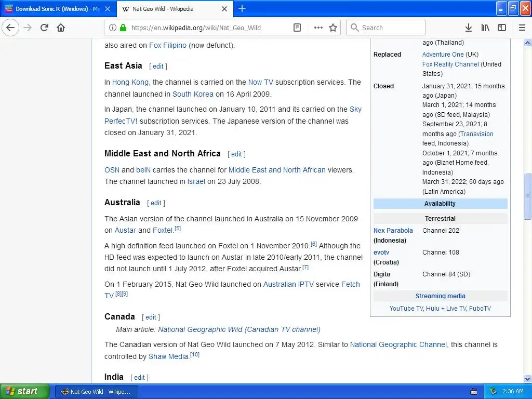Click scrollbar up arrow
532x399 pixels.
pyautogui.click(x=527, y=43)
